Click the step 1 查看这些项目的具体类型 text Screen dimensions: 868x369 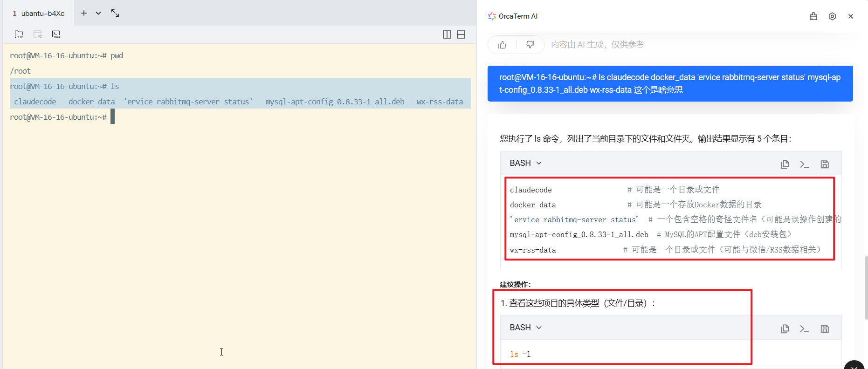point(578,303)
